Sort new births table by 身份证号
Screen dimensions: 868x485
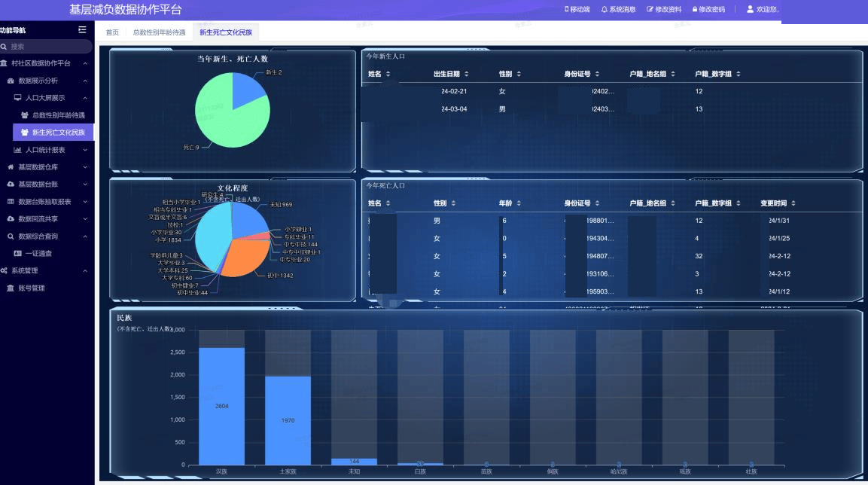(597, 74)
